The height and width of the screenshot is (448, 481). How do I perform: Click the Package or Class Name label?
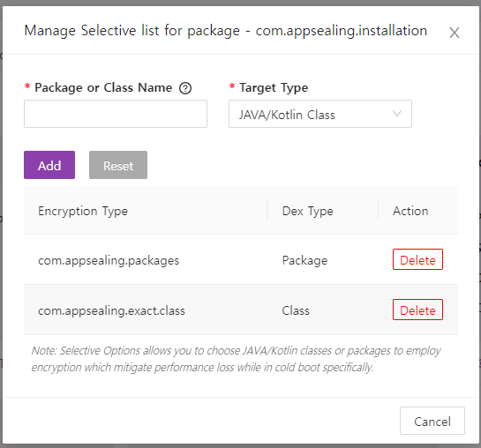pos(103,87)
